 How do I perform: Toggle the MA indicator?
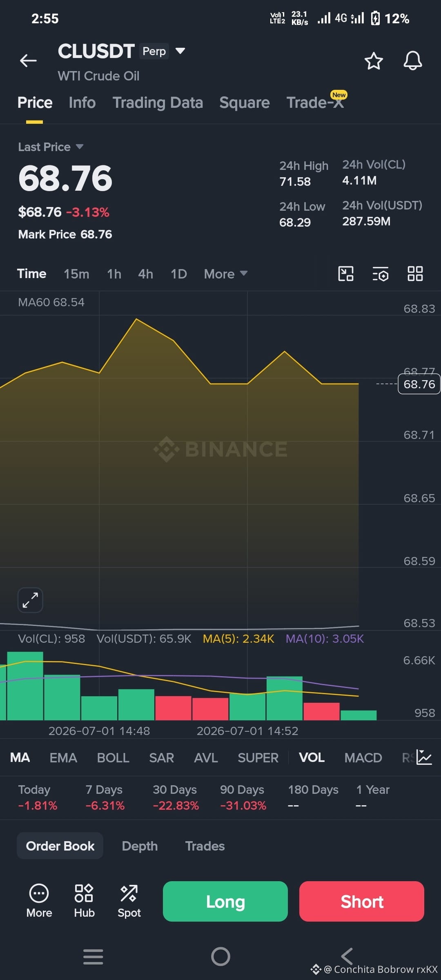pos(20,758)
